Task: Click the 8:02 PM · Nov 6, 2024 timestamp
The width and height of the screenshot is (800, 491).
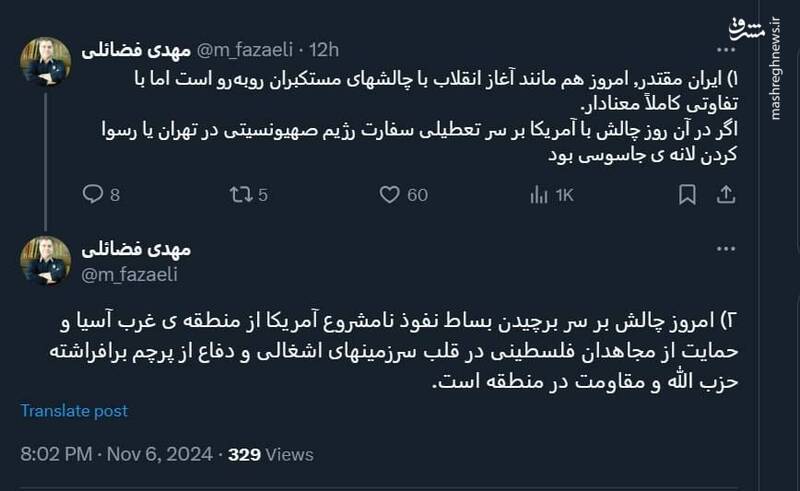Action: point(116,454)
